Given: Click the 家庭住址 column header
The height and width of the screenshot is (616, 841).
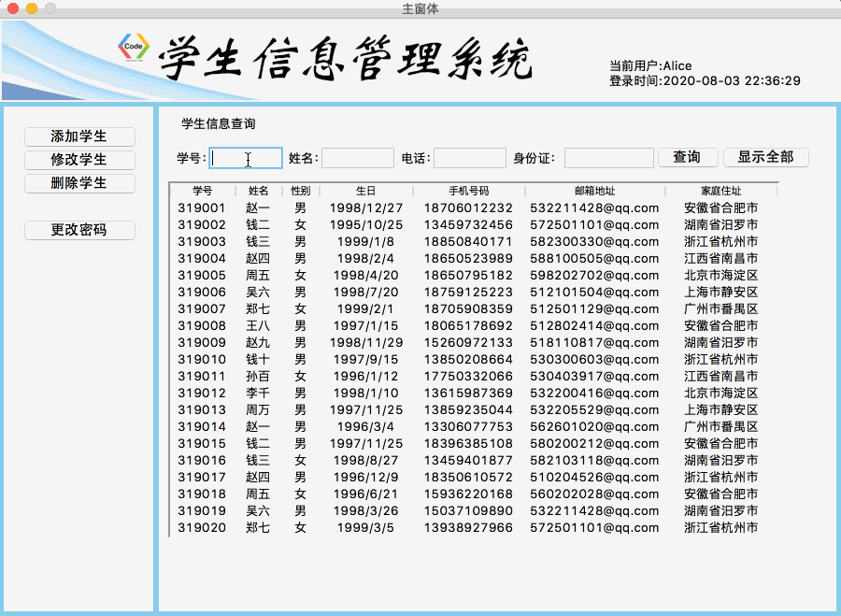Looking at the screenshot, I should pyautogui.click(x=720, y=191).
